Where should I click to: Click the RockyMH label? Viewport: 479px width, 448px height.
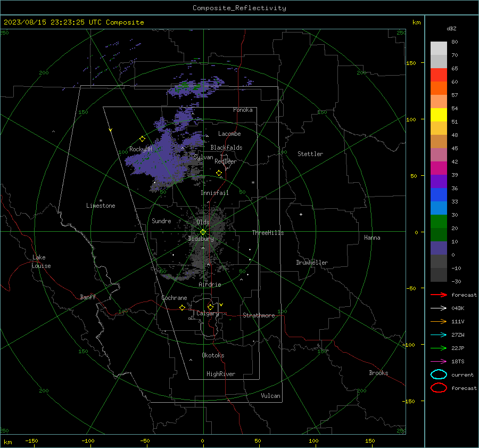point(141,149)
